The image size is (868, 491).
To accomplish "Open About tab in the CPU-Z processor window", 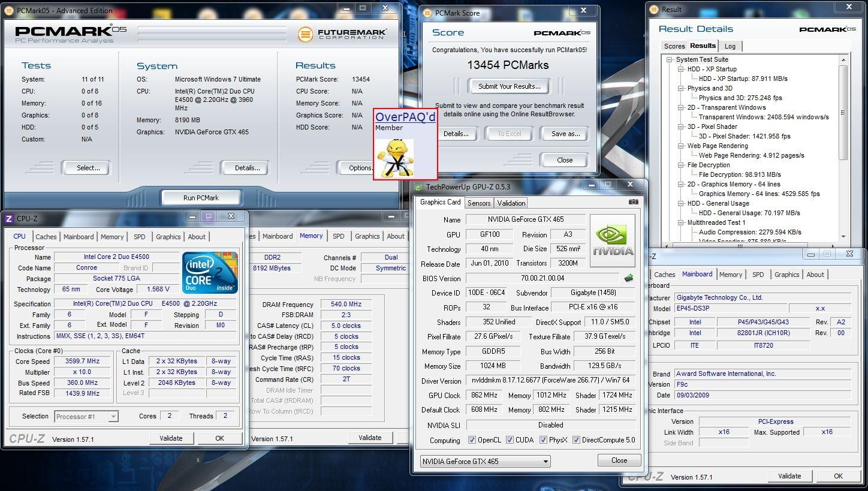I will [x=197, y=237].
